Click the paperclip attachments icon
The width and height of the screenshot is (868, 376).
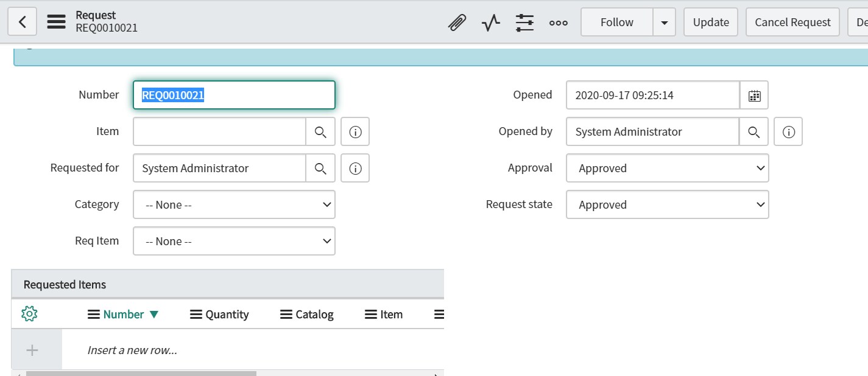[457, 23]
